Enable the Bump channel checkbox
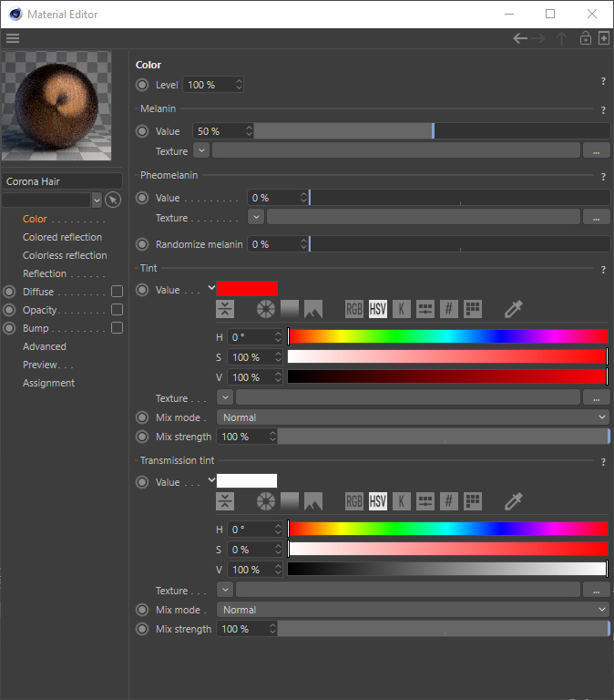The image size is (614, 700). pos(117,328)
